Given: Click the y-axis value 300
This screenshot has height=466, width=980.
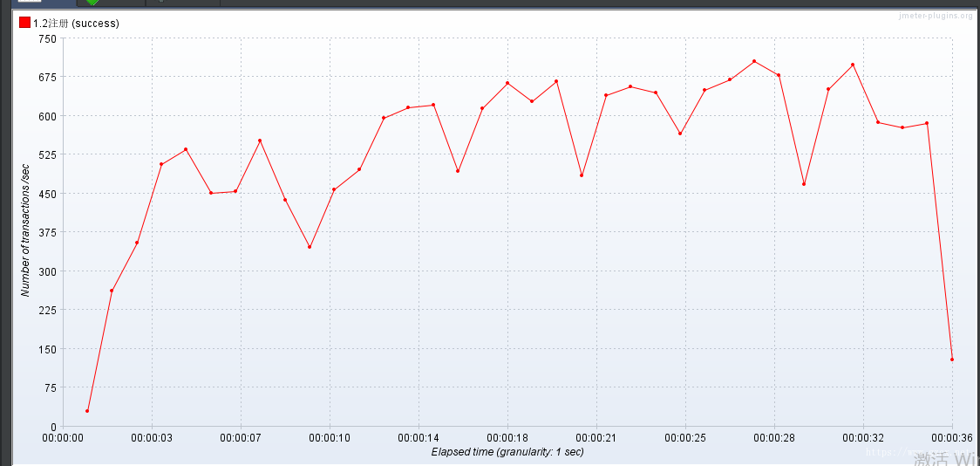Looking at the screenshot, I should [x=48, y=271].
